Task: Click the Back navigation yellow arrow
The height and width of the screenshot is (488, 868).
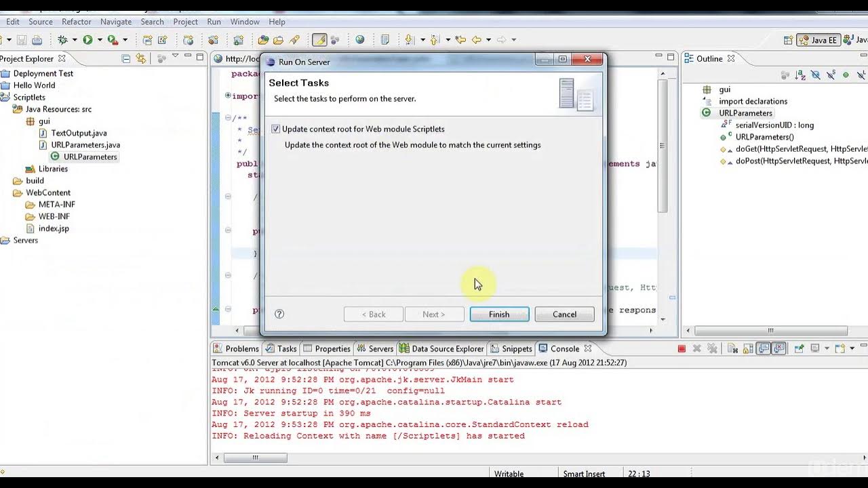Action: [x=477, y=40]
